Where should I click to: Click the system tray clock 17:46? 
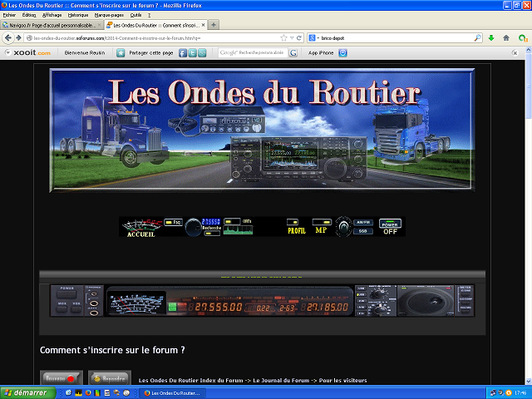click(x=520, y=393)
